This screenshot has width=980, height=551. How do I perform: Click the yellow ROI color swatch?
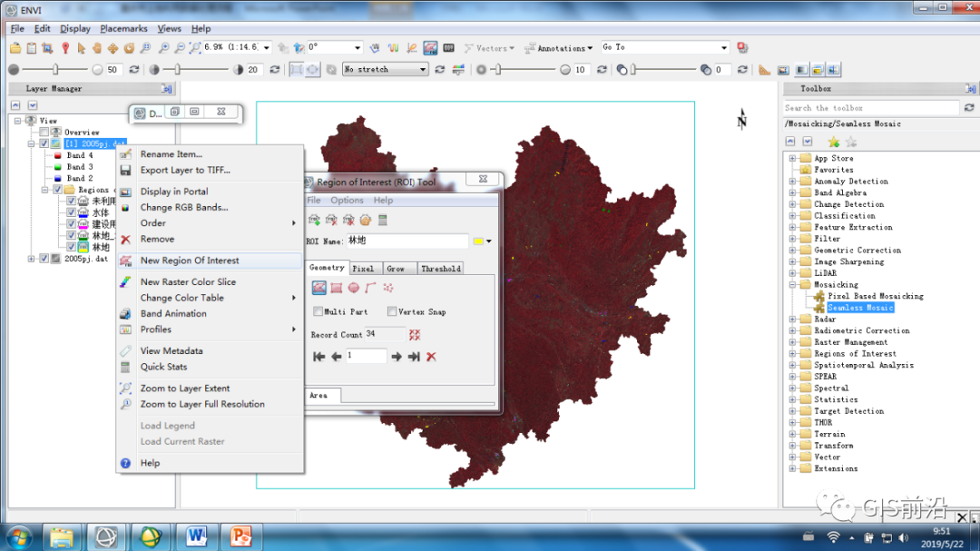pos(478,241)
